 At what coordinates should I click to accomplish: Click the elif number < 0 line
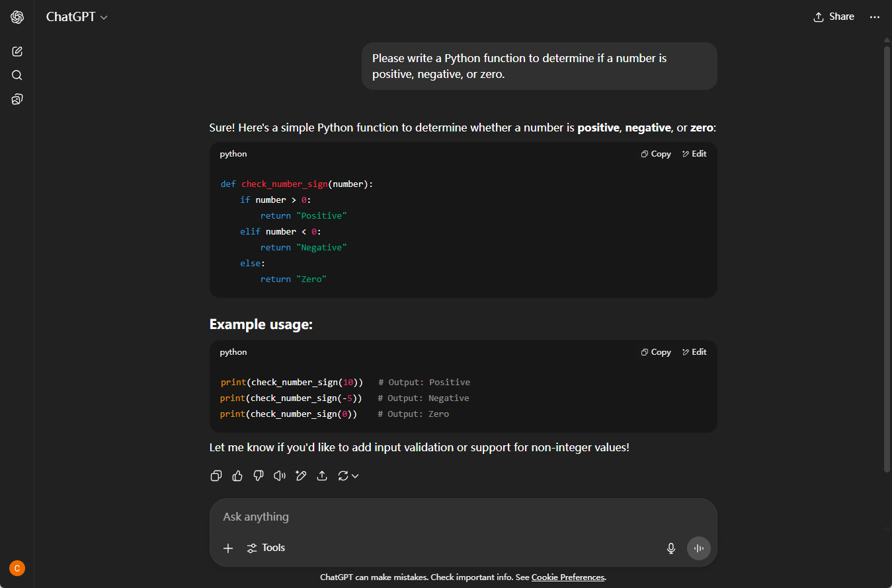[280, 232]
